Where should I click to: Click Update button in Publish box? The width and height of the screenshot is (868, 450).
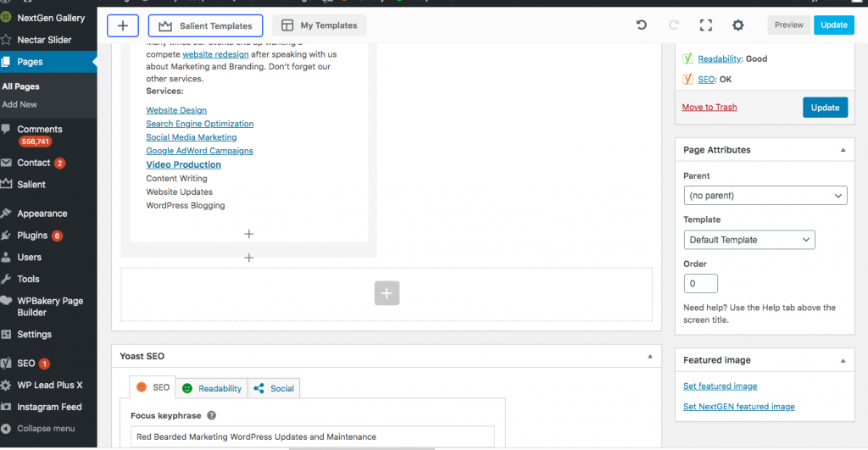click(x=825, y=108)
